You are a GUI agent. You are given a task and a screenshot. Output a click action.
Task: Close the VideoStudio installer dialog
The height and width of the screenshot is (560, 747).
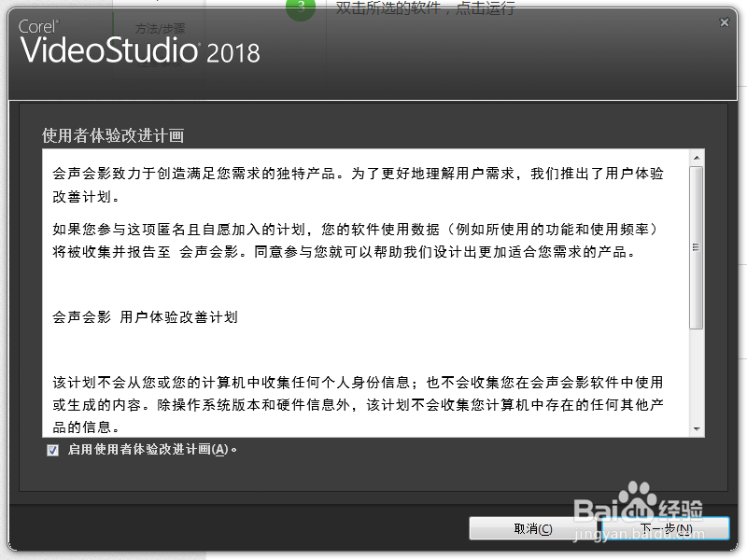pyautogui.click(x=725, y=22)
